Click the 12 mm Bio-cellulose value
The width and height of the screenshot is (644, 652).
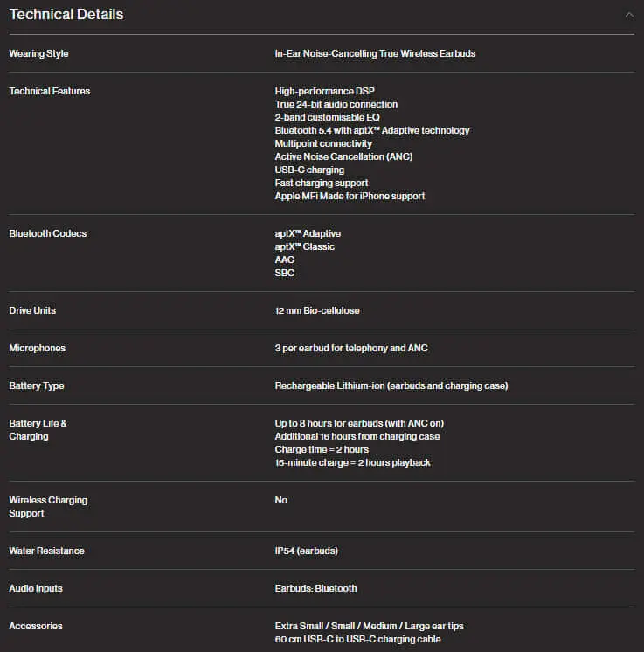click(317, 310)
